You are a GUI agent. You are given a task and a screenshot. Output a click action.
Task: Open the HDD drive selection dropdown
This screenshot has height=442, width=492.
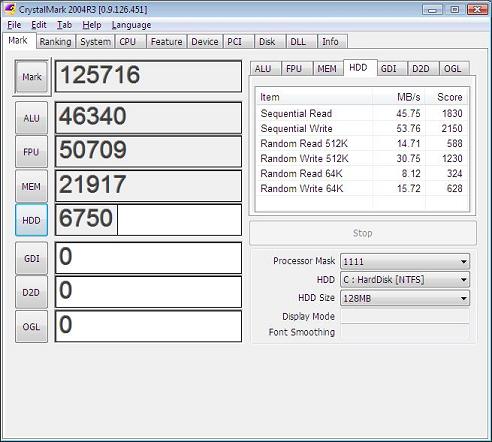coord(405,280)
